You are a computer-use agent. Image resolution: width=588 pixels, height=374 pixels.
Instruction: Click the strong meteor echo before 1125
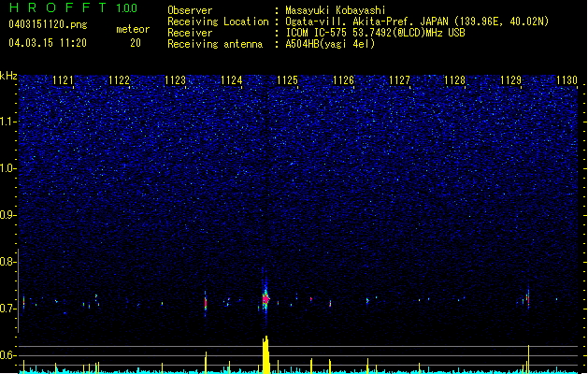click(265, 298)
